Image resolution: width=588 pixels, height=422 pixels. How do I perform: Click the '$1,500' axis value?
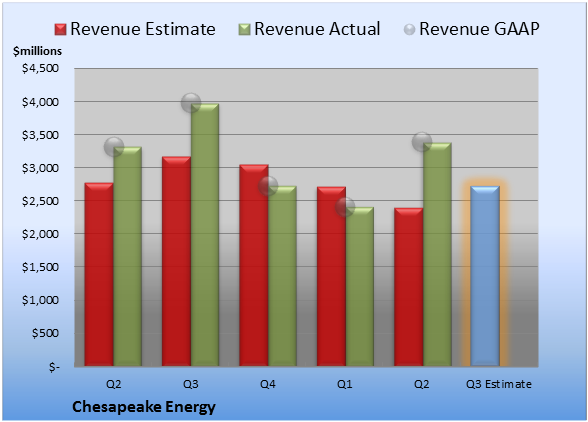[x=40, y=267]
